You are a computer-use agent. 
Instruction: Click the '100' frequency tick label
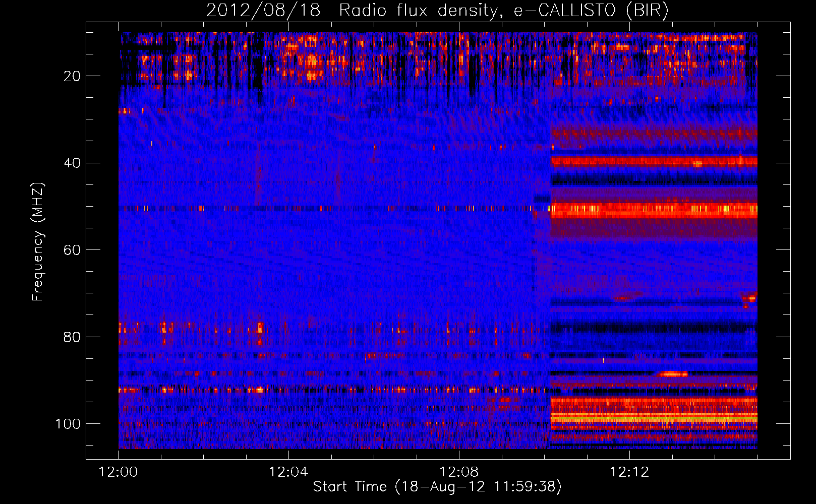[68, 424]
